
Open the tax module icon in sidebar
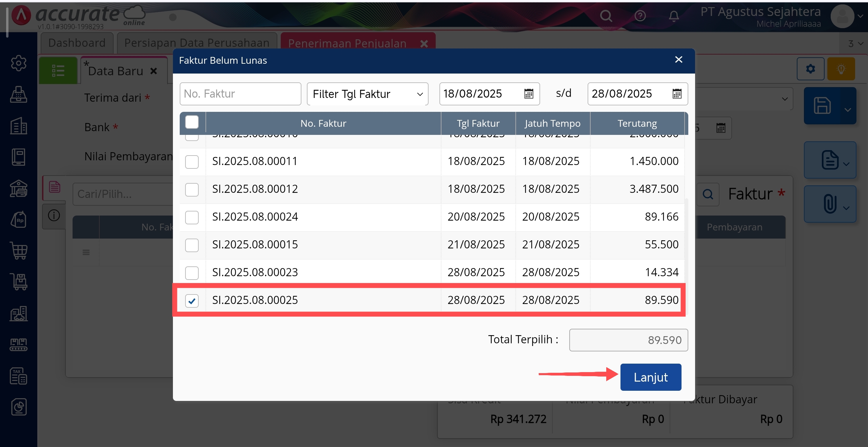18,376
